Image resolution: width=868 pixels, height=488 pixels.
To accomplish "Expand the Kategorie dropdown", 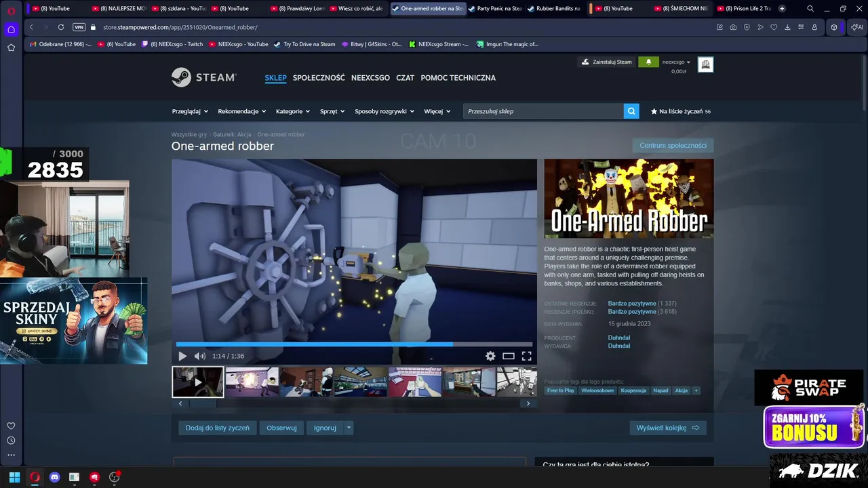I will (293, 111).
